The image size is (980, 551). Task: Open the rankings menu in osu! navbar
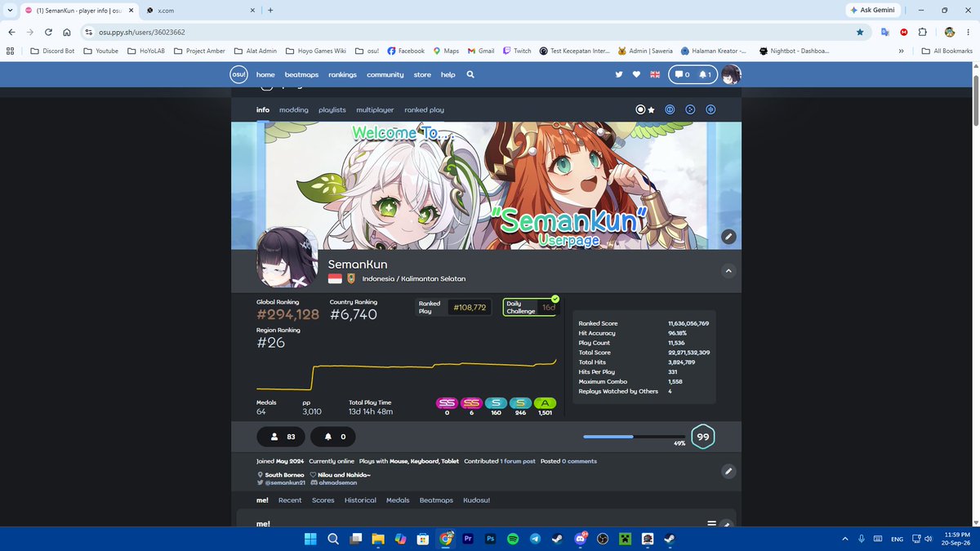(x=343, y=74)
